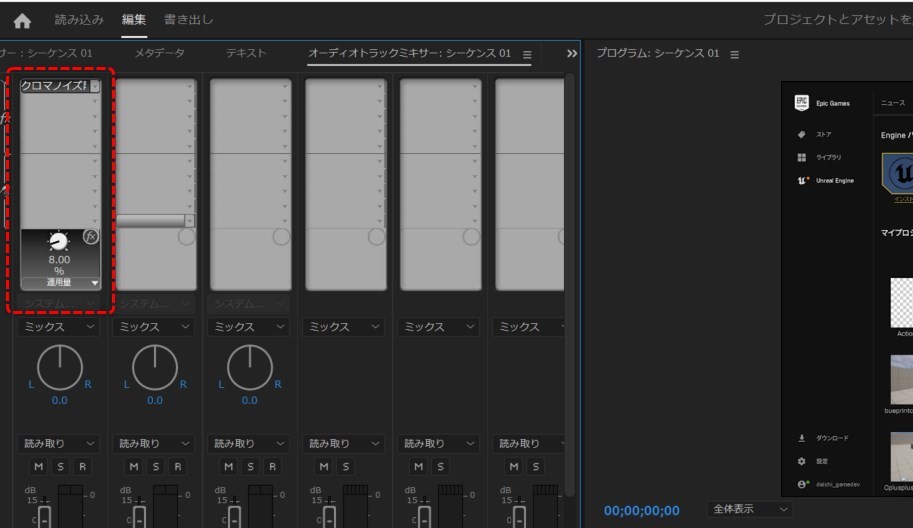Toggle the effect bypass circle in fourth track
The width and height of the screenshot is (913, 528).
376,237
